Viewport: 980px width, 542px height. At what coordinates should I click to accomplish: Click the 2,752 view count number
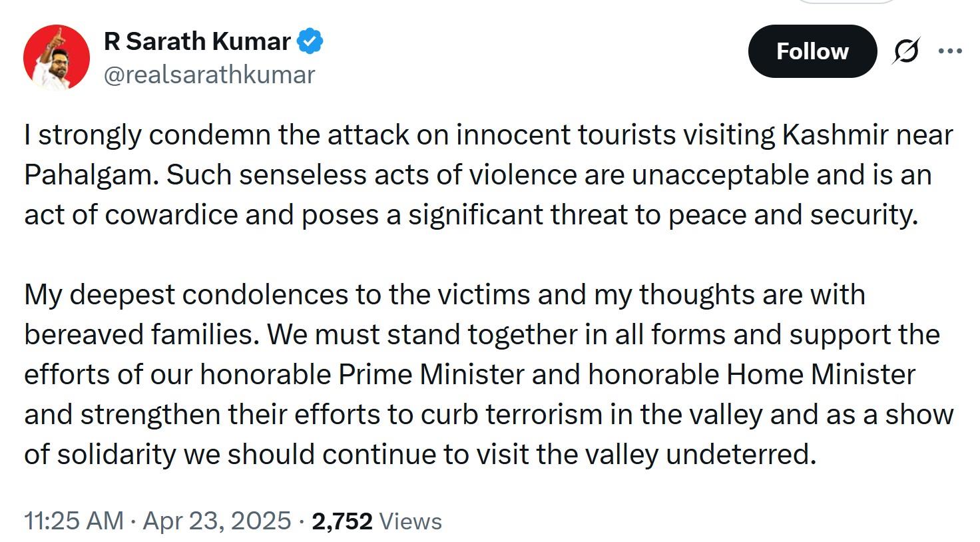[x=342, y=521]
